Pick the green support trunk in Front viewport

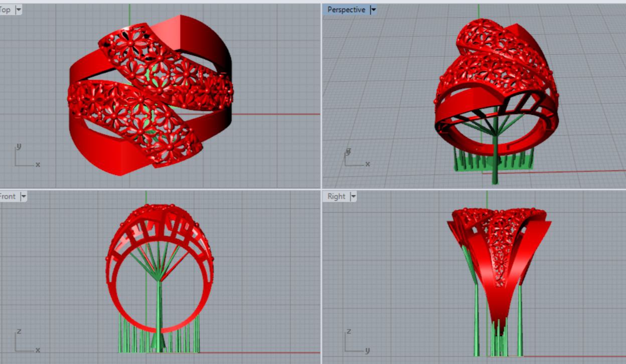(x=159, y=311)
